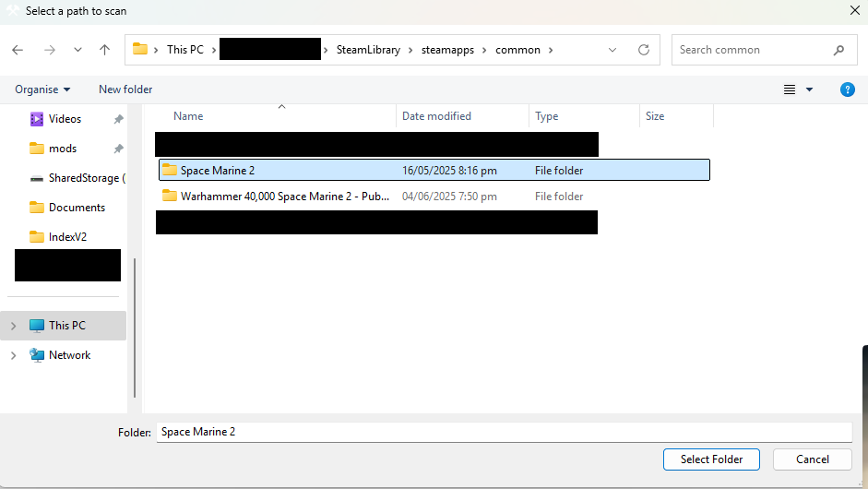Click the 04/06/2025 7:50 pm date cell
This screenshot has height=489, width=868.
[x=449, y=196]
